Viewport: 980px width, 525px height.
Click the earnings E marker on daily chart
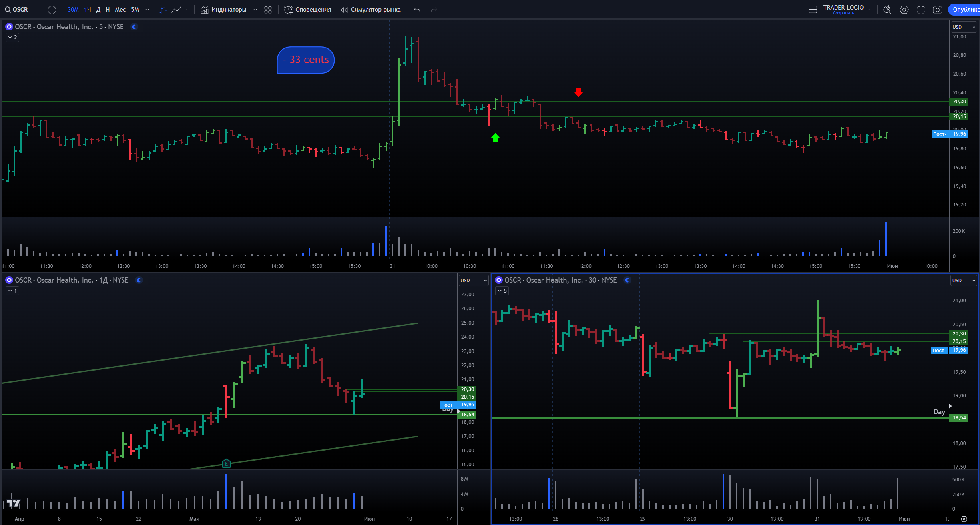226,464
